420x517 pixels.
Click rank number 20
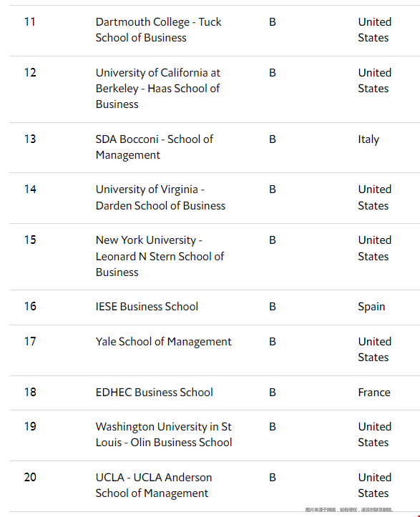pyautogui.click(x=30, y=477)
